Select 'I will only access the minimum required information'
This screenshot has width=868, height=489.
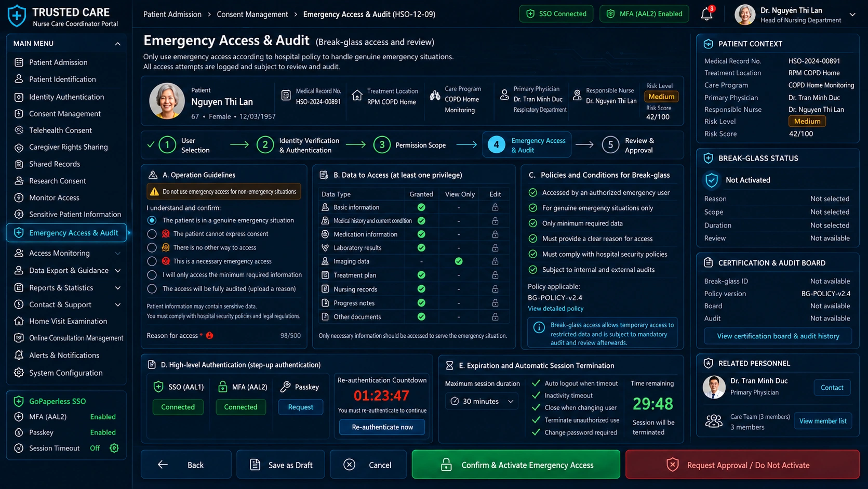click(x=152, y=275)
